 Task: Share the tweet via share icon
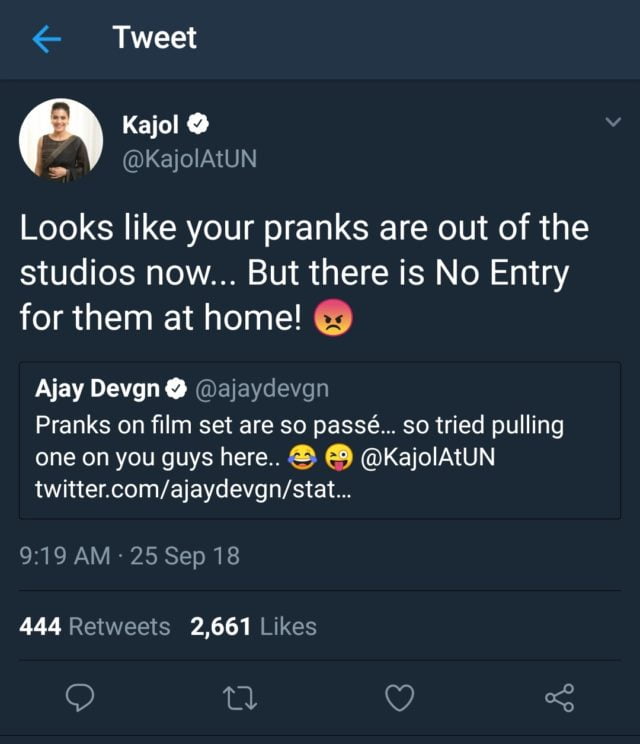559,698
